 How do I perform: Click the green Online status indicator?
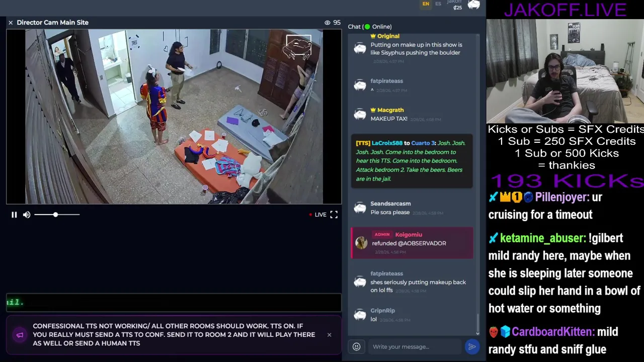367,27
